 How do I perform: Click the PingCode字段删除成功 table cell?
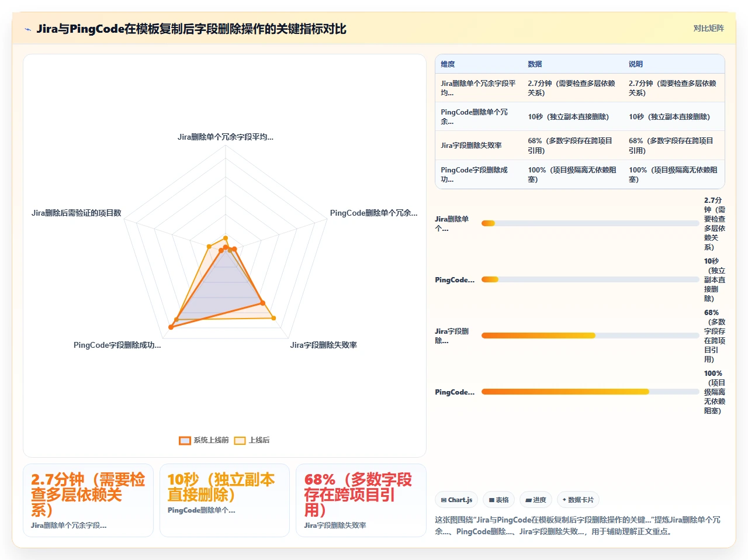click(x=479, y=175)
